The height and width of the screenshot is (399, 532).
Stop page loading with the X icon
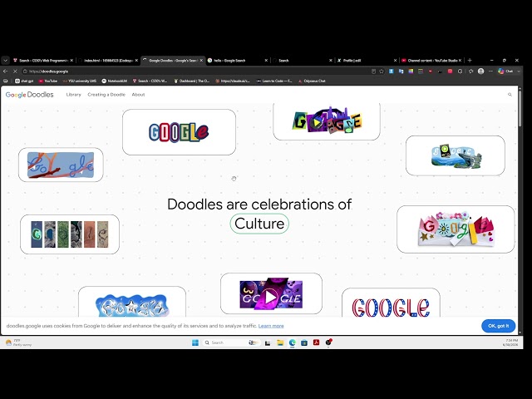[x=15, y=71]
